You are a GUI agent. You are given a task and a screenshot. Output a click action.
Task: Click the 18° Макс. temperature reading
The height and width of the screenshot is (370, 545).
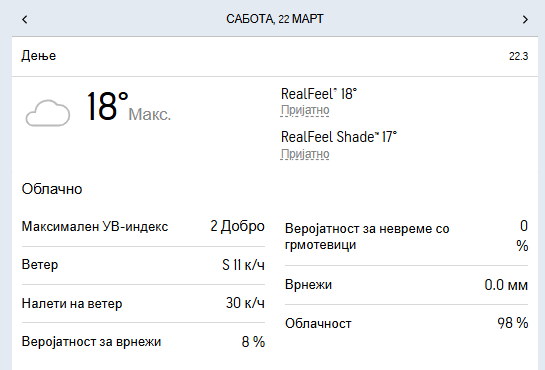click(129, 107)
